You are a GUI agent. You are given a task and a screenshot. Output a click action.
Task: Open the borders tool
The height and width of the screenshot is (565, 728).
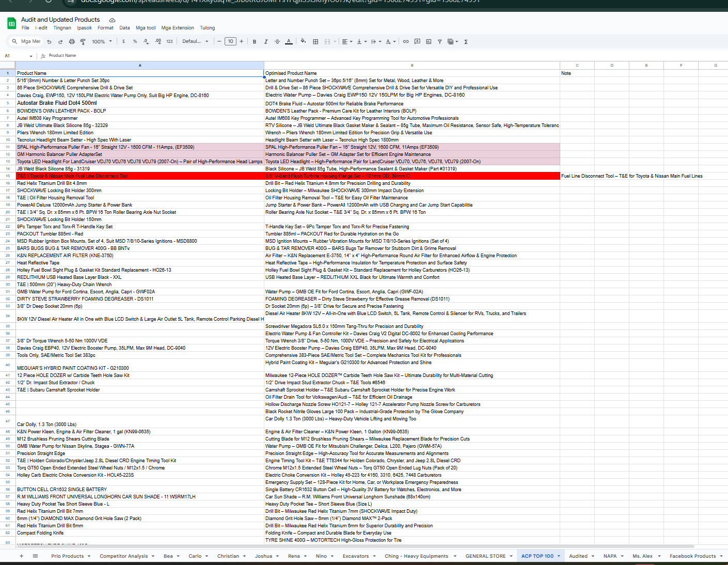[x=315, y=41]
